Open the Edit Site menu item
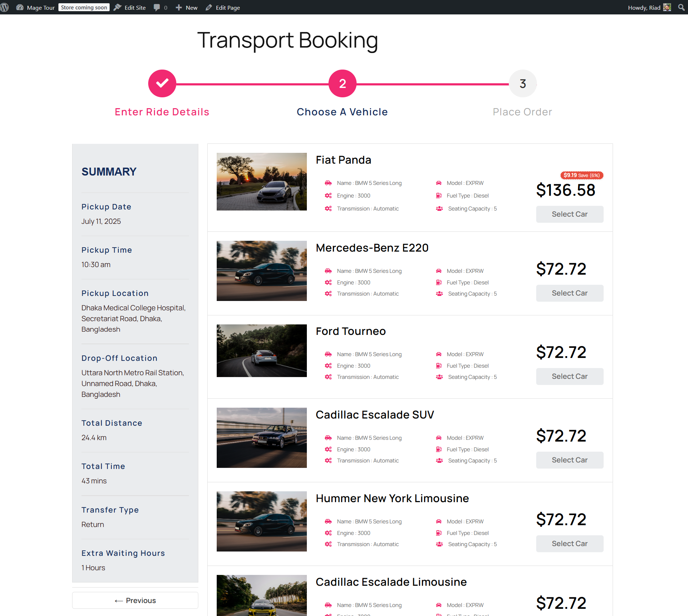 coord(130,7)
